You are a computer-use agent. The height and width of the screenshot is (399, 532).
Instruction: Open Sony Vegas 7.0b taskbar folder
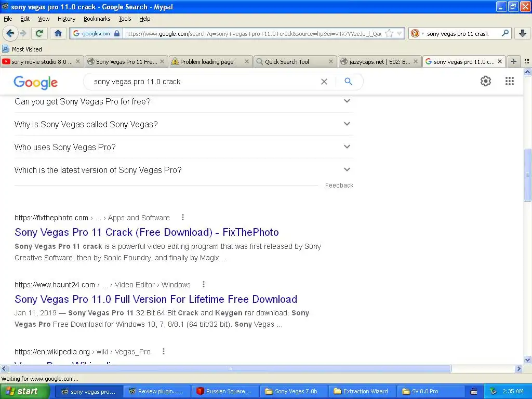tap(294, 391)
